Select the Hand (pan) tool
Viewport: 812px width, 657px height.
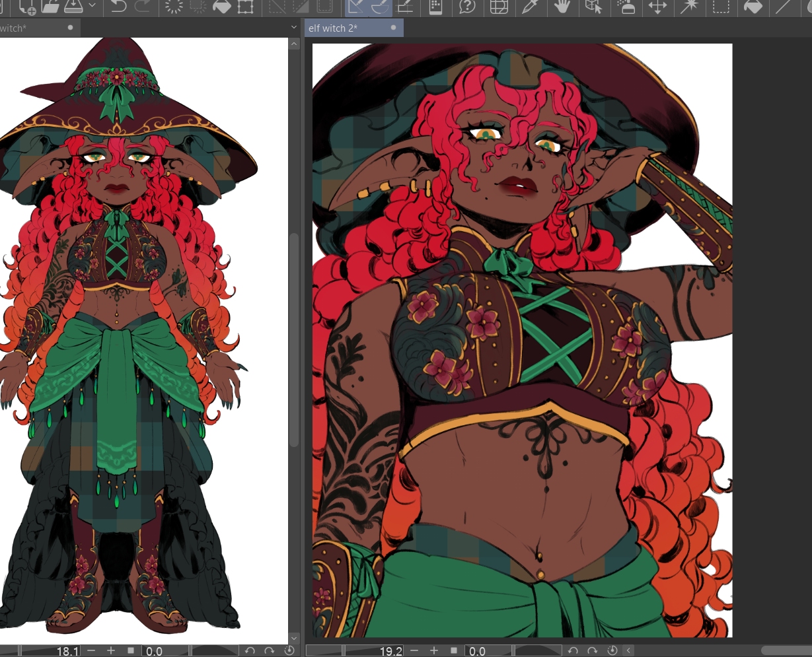[x=562, y=7]
